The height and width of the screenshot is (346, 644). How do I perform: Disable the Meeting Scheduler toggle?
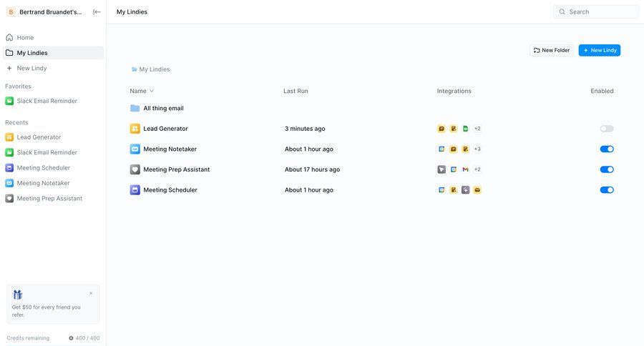[607, 190]
